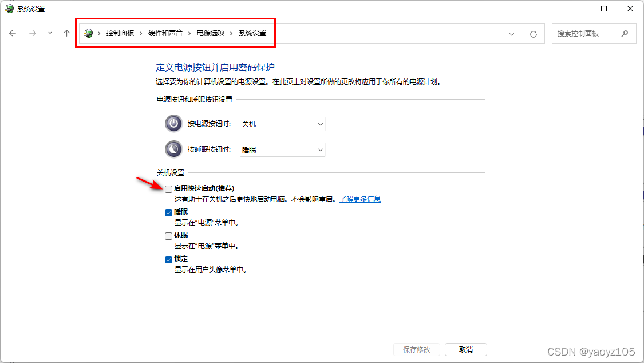Click the power button icon
The height and width of the screenshot is (363, 644).
point(173,123)
